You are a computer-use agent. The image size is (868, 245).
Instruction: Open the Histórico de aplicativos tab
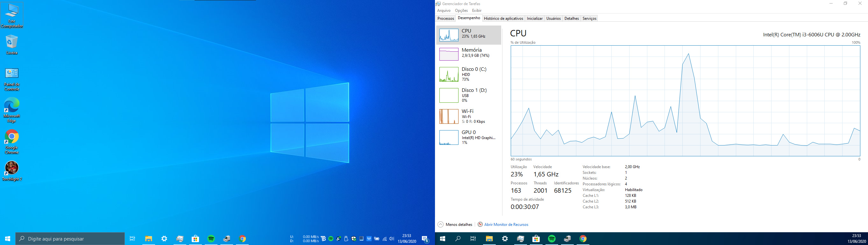pyautogui.click(x=503, y=19)
